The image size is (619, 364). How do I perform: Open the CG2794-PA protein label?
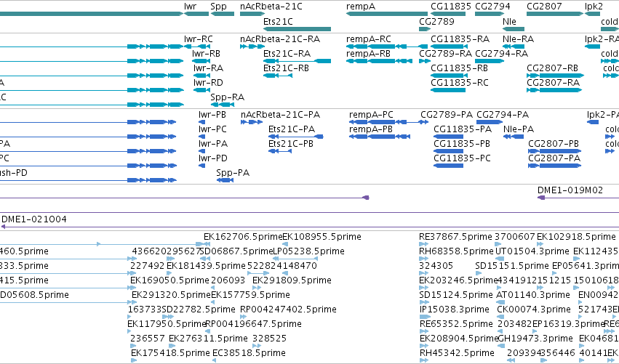[x=503, y=115]
